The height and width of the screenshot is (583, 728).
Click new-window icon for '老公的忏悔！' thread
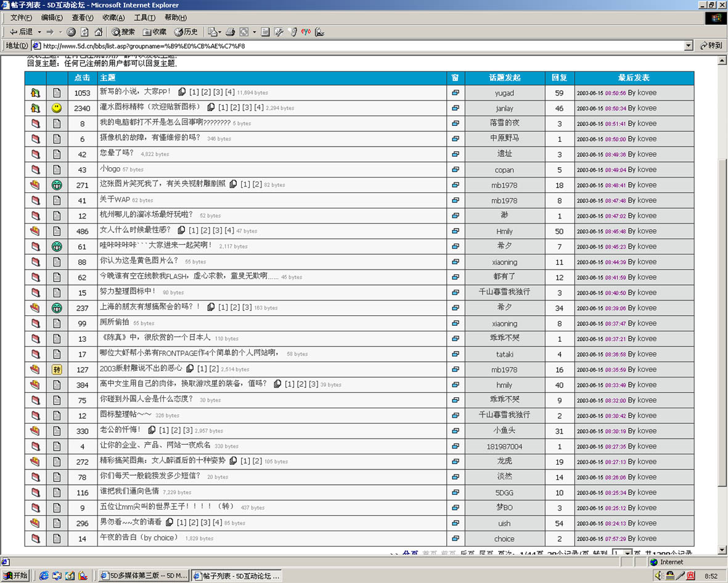pos(456,431)
